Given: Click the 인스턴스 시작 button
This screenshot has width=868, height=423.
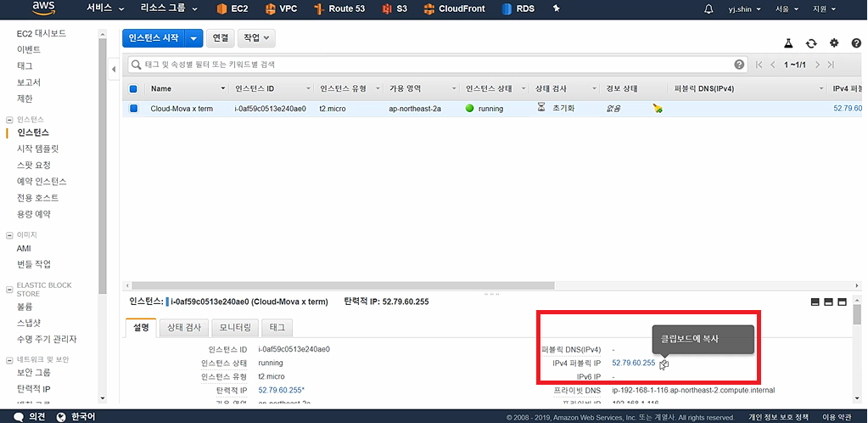Looking at the screenshot, I should tap(154, 38).
